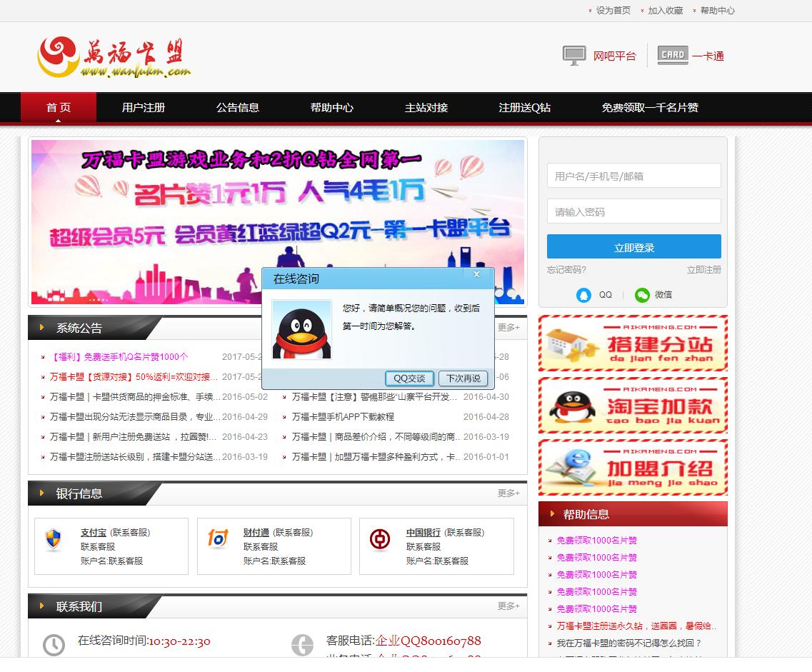Click the QQ penguin avatar in chat dialog
812x672 pixels.
(302, 331)
